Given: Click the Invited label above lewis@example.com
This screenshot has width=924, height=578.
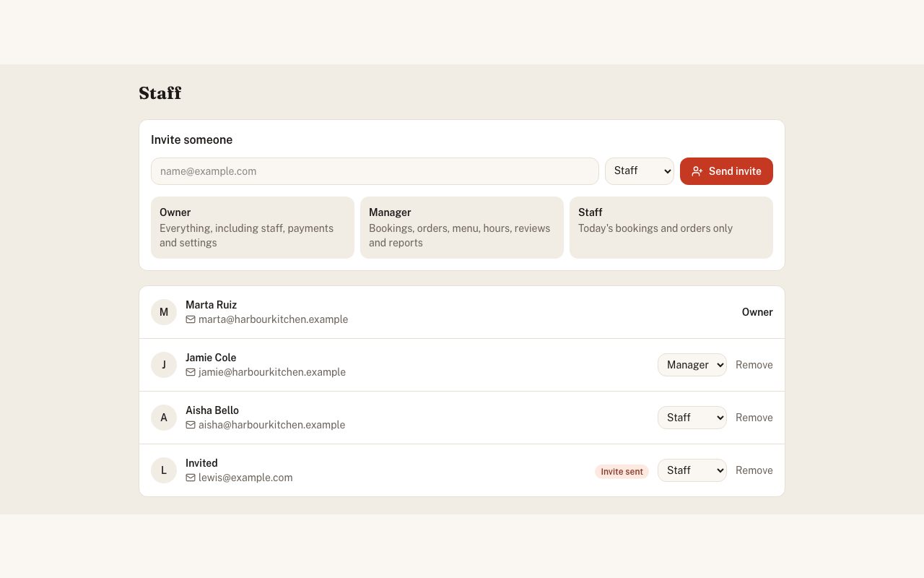Looking at the screenshot, I should (201, 463).
